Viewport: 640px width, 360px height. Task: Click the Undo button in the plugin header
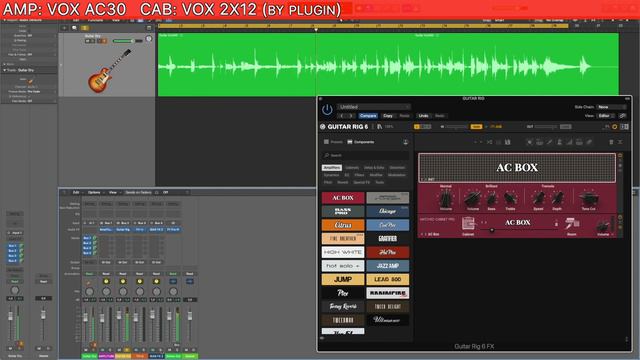click(x=423, y=116)
